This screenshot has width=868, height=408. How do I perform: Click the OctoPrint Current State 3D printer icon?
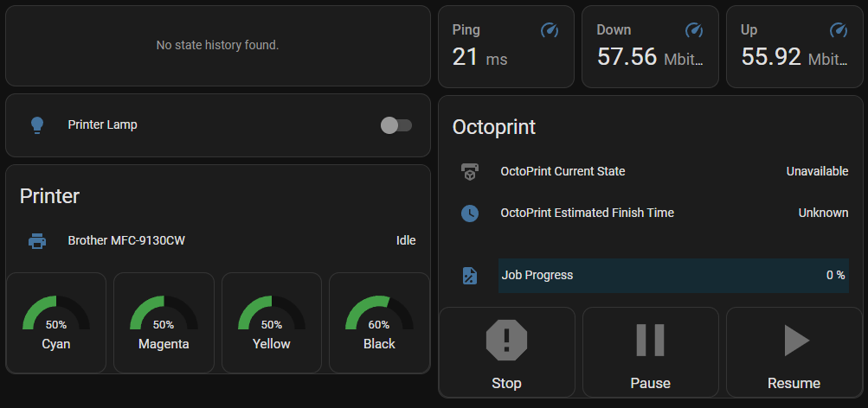tap(469, 172)
